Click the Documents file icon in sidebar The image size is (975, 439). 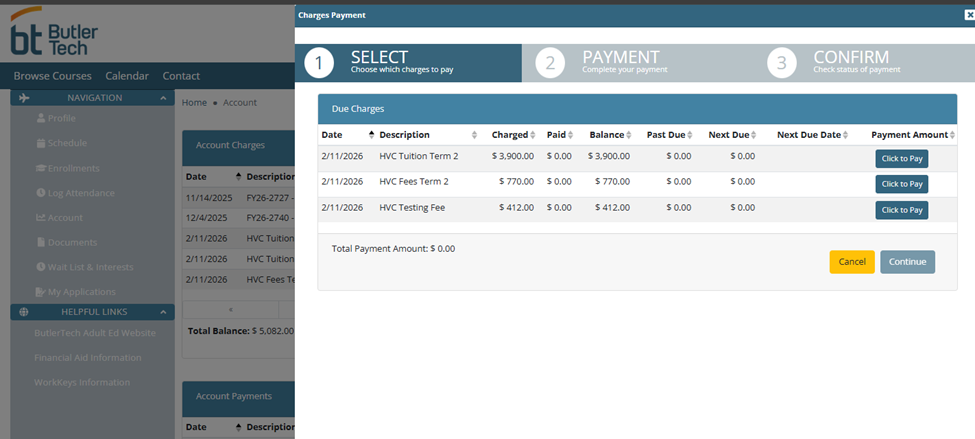(x=41, y=243)
